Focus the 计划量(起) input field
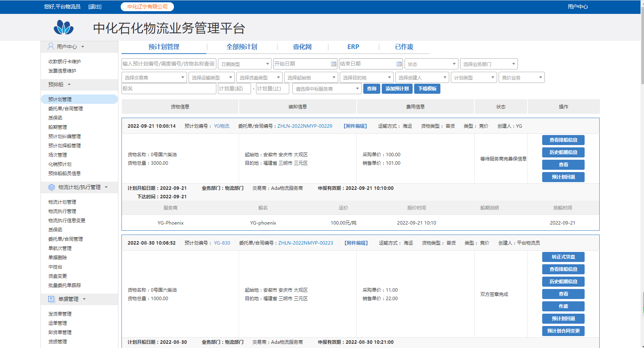The width and height of the screenshot is (644, 348). point(234,89)
